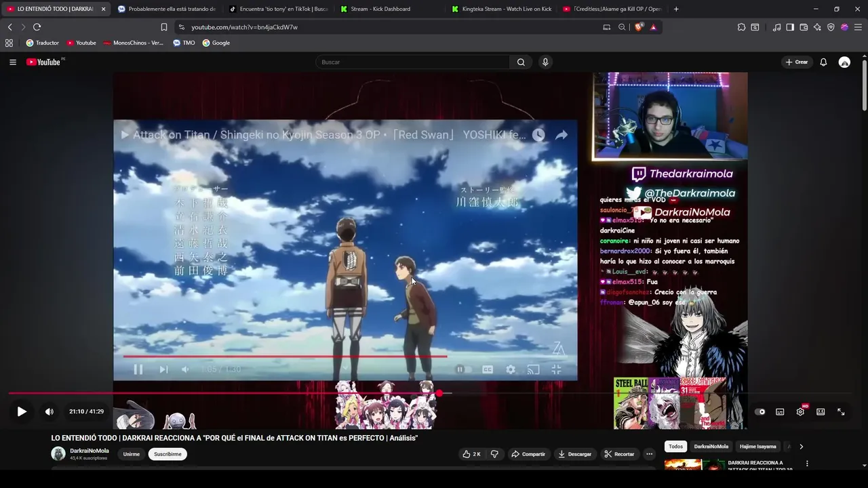Open the Leo AI sparkle icon
The height and width of the screenshot is (488, 868).
(x=817, y=27)
